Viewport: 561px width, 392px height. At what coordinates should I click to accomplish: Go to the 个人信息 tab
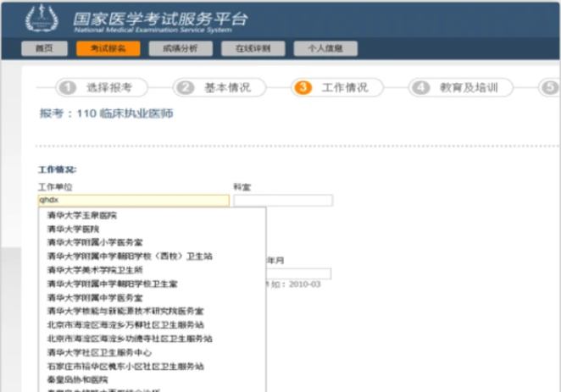click(x=325, y=48)
